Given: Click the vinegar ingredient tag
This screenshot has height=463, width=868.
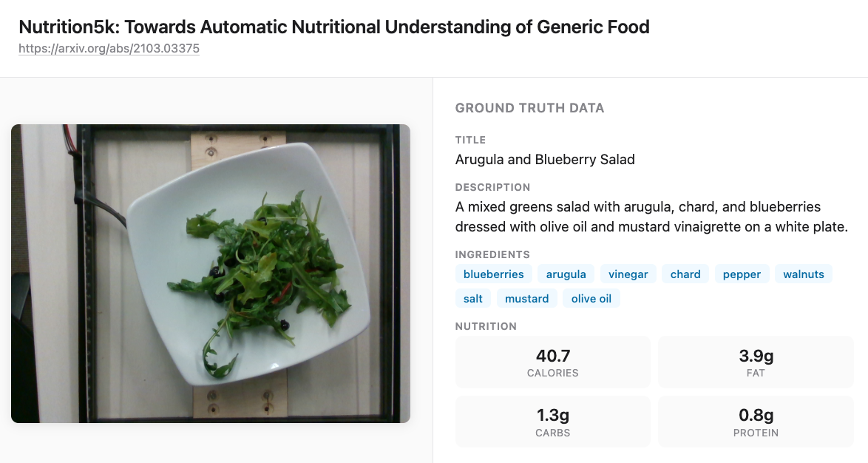Looking at the screenshot, I should click(628, 274).
